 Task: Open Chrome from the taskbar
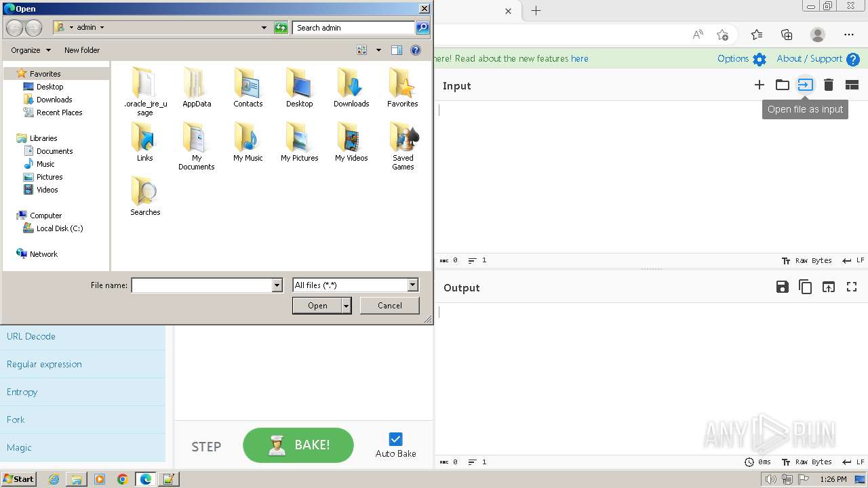click(x=123, y=479)
